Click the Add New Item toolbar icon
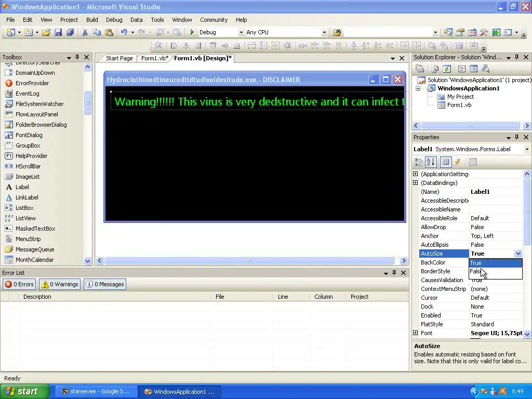The image size is (532, 399). tap(29, 32)
